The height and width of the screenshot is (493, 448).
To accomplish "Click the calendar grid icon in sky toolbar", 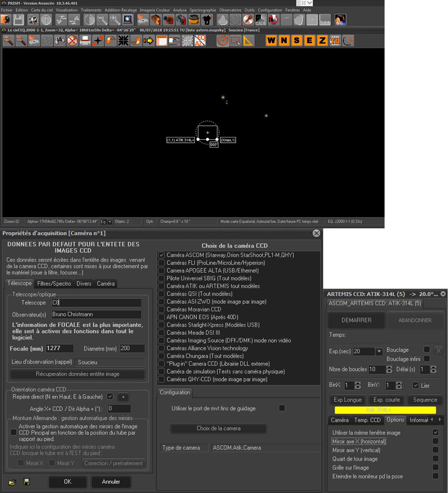I will point(161,41).
